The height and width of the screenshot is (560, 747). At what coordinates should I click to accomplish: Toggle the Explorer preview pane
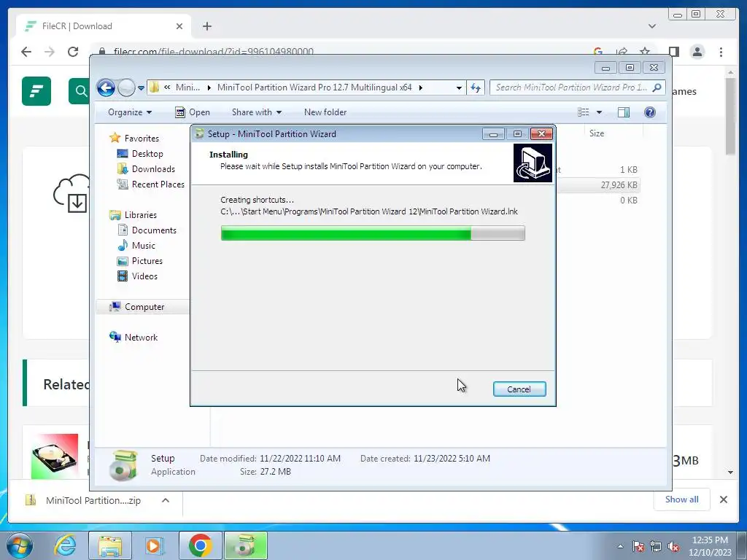coord(624,112)
